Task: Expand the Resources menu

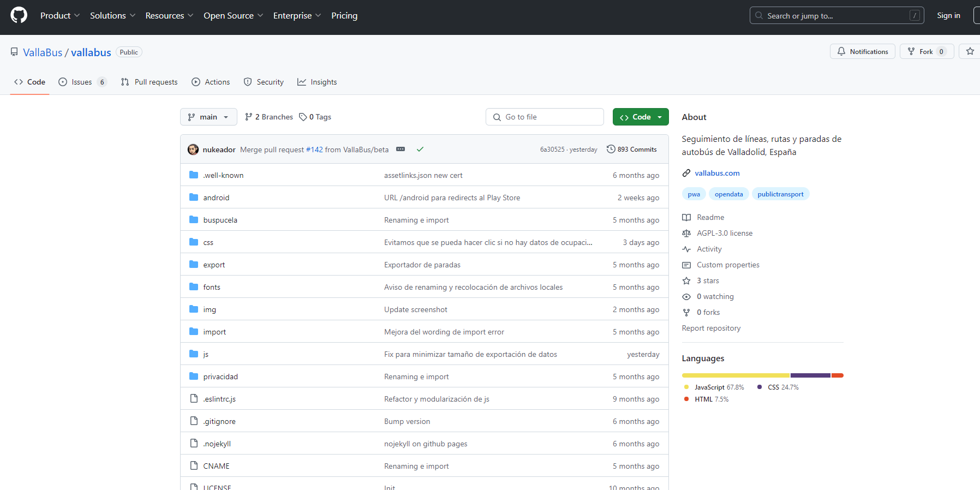Action: (169, 15)
